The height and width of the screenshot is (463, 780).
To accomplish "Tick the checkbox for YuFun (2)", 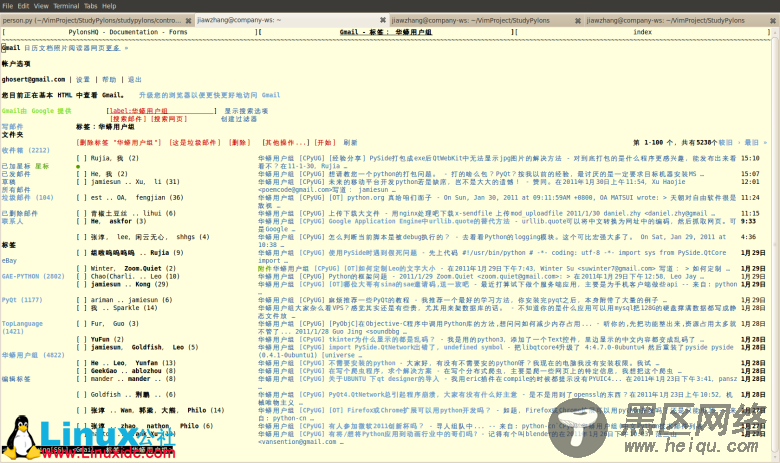I will pos(82,340).
